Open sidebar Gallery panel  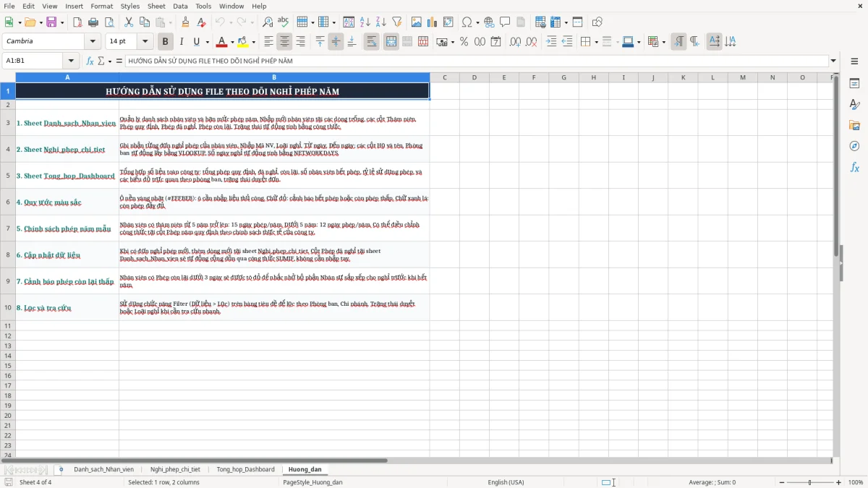coord(854,126)
